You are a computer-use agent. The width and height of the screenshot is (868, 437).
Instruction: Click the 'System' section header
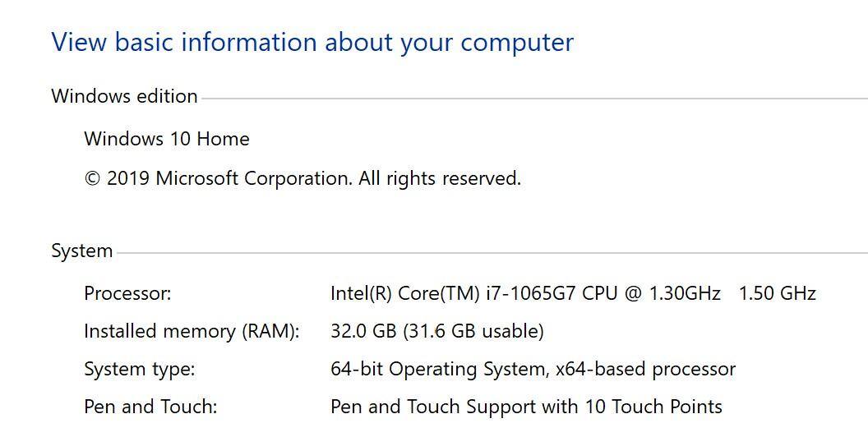click(81, 251)
